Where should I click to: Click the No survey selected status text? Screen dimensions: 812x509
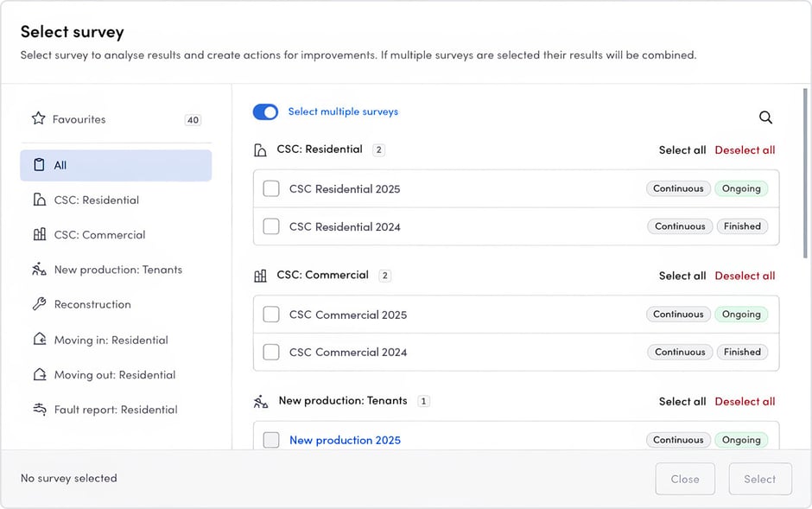pyautogui.click(x=69, y=478)
